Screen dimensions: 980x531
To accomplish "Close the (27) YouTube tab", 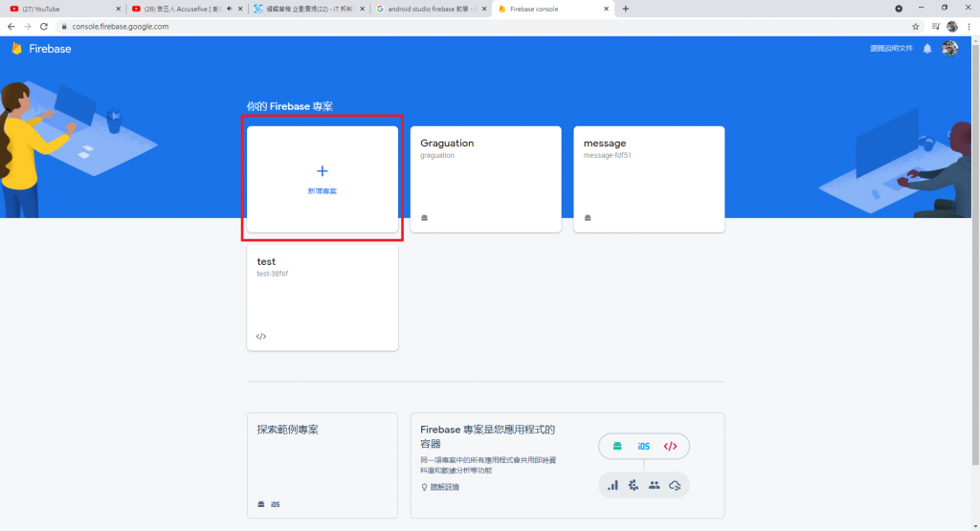I will tap(118, 9).
